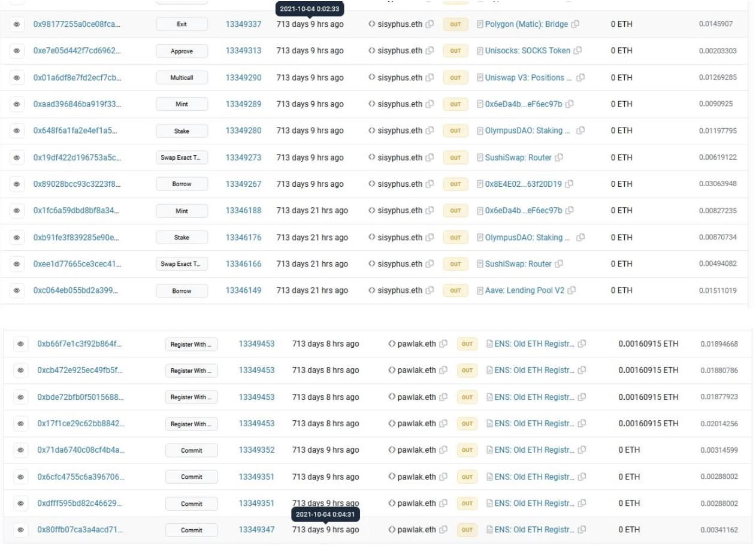This screenshot has width=756, height=546.
Task: Click eye icon for transaction 0x98177255a0ce08fca
Action: [x=17, y=25]
